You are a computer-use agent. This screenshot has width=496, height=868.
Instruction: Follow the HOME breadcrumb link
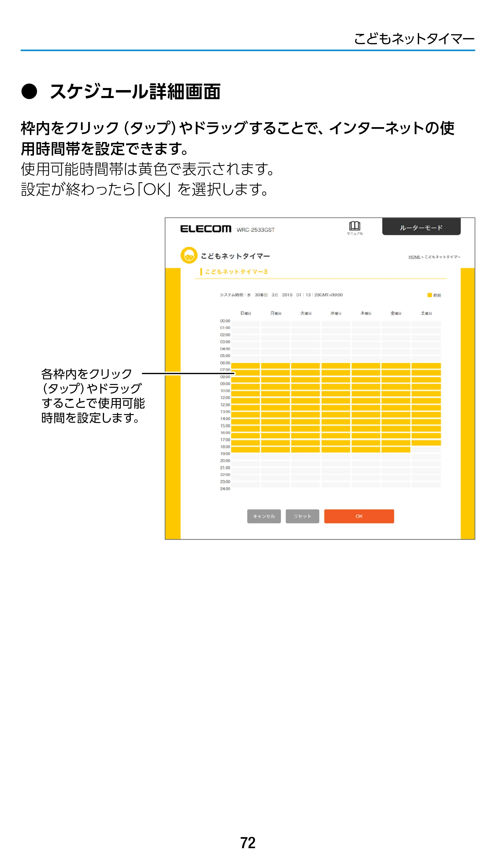click(414, 257)
